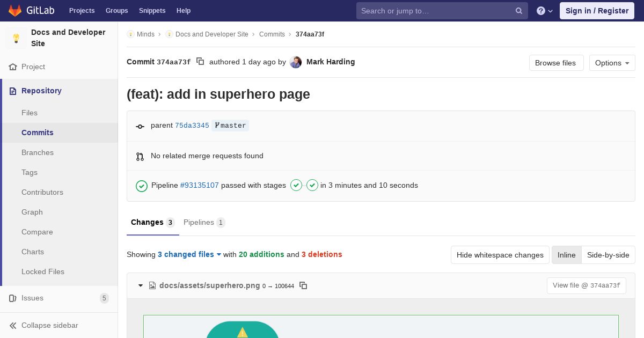Screen dimensions: 644x338
Task: Open Tags in sidebar
Action: (30, 172)
